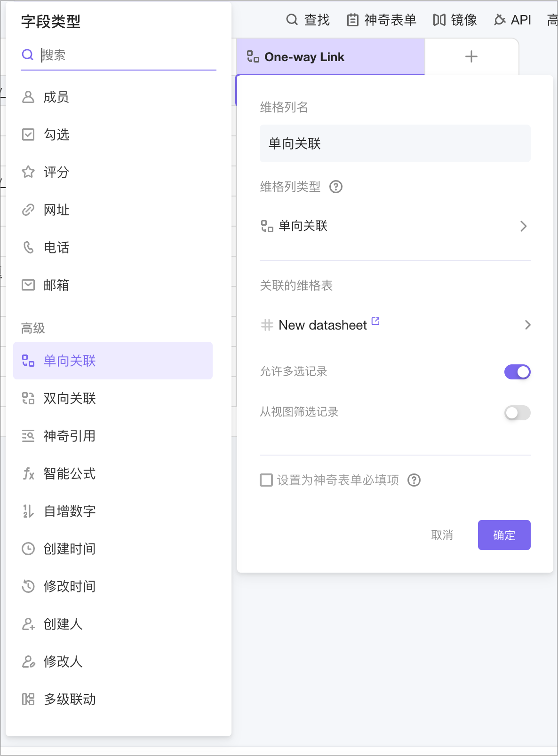
Task: Click the 维格列名 name field containing 单向关联
Action: pyautogui.click(x=394, y=143)
